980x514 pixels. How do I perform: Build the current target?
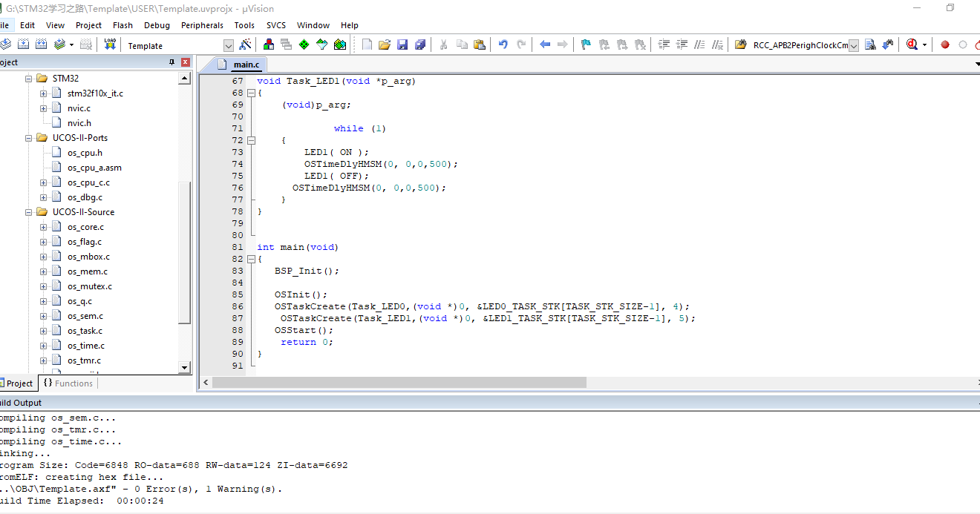tap(23, 45)
